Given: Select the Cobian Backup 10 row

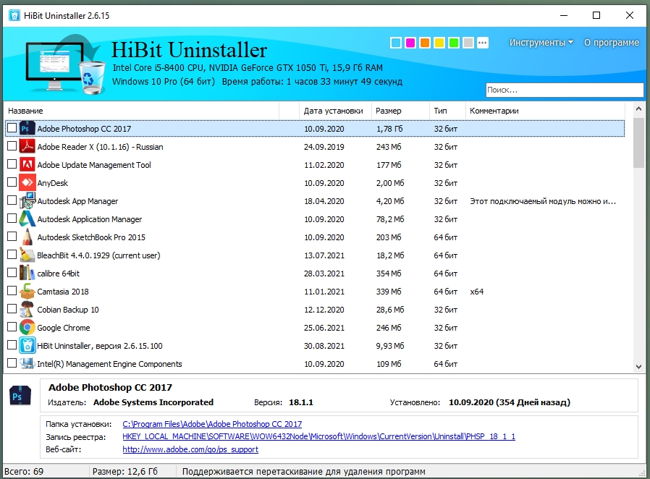Looking at the screenshot, I should [315, 309].
